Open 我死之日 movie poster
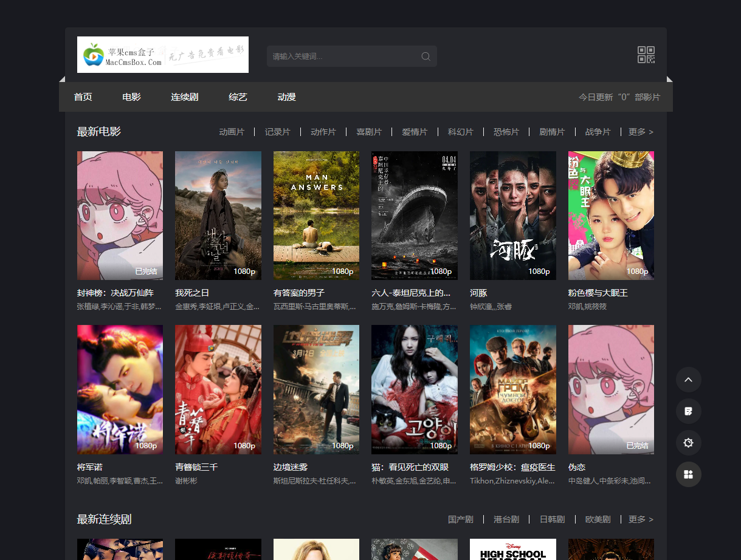 point(218,216)
